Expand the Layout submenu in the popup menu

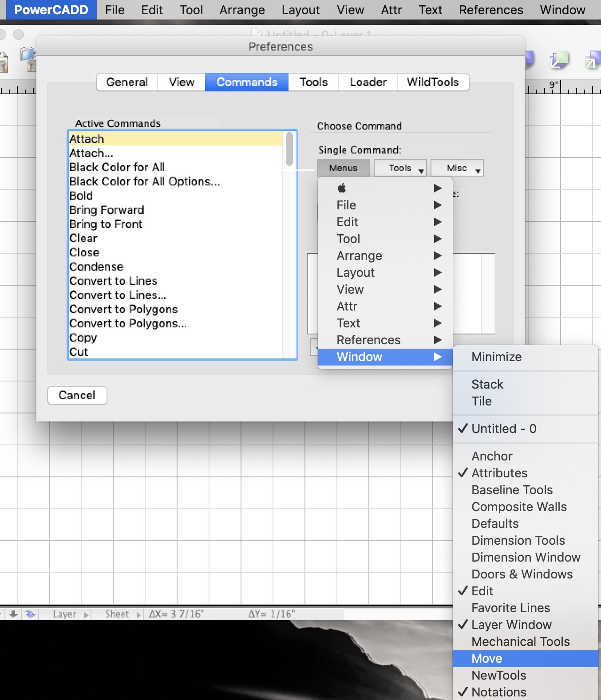coord(385,272)
